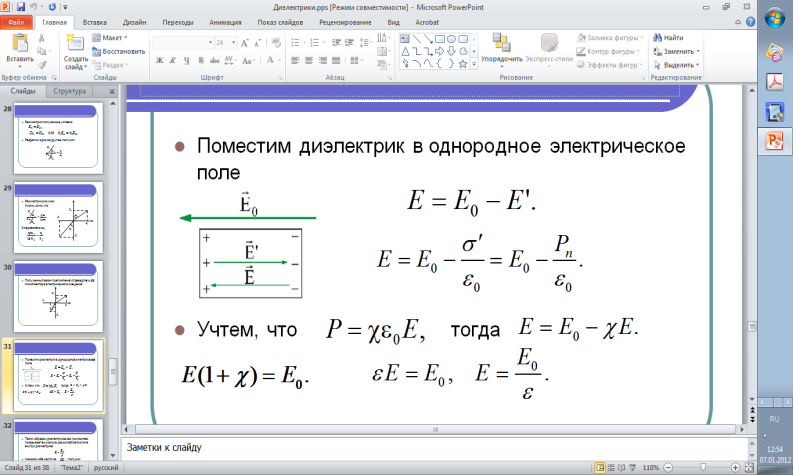
Task: Click the zoom out minus button
Action: [668, 467]
